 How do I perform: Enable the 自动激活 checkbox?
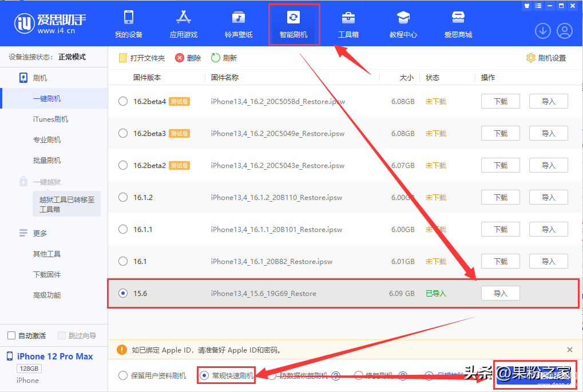pyautogui.click(x=11, y=335)
